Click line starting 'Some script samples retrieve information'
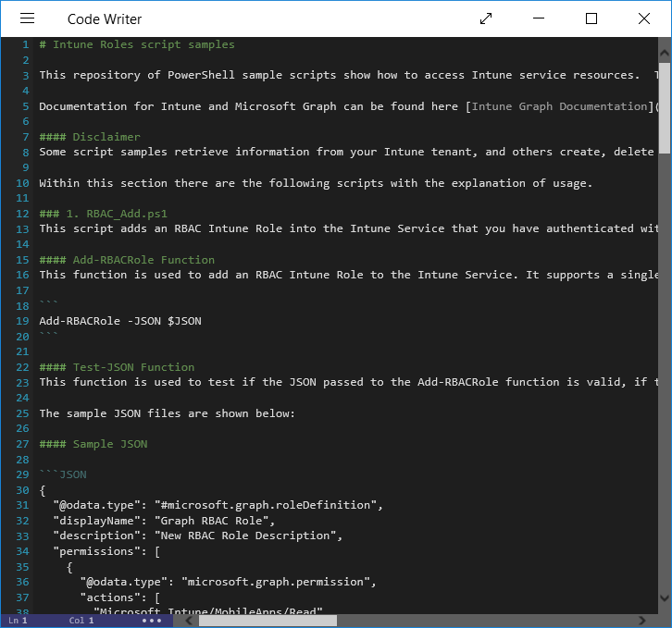This screenshot has width=672, height=628. coord(348,152)
